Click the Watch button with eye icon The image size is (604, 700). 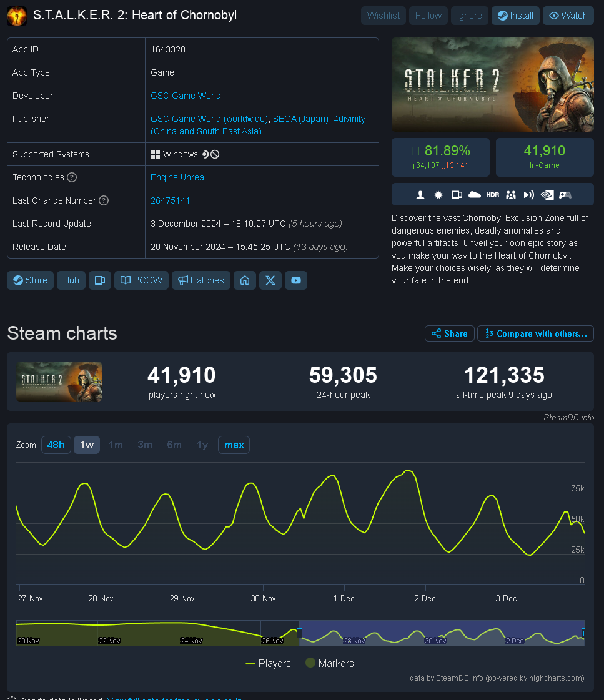[568, 16]
